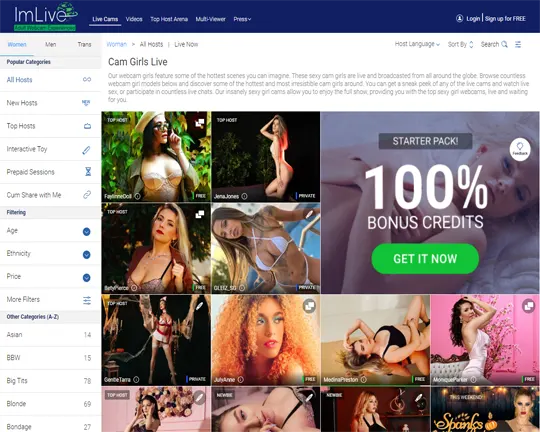The width and height of the screenshot is (540, 432).
Task: Click the Prepaid Sessions hourglass icon
Action: 88,172
